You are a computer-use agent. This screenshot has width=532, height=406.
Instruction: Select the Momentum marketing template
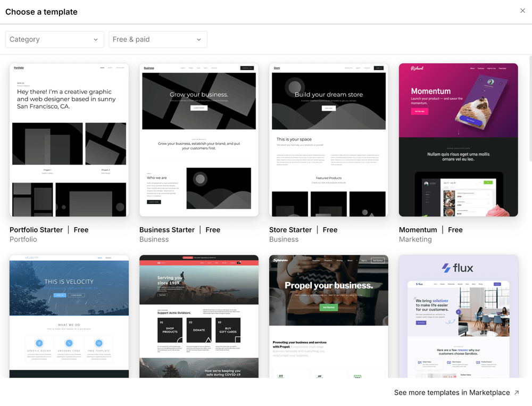pos(458,140)
